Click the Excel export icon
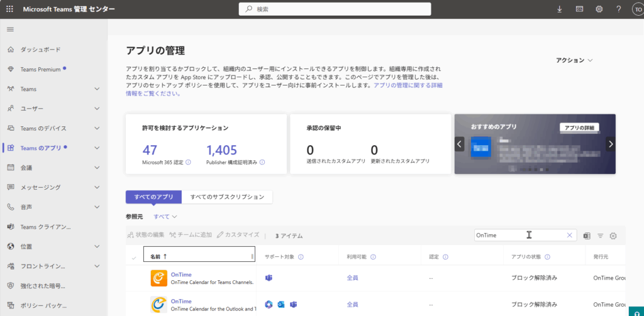 [x=587, y=236]
